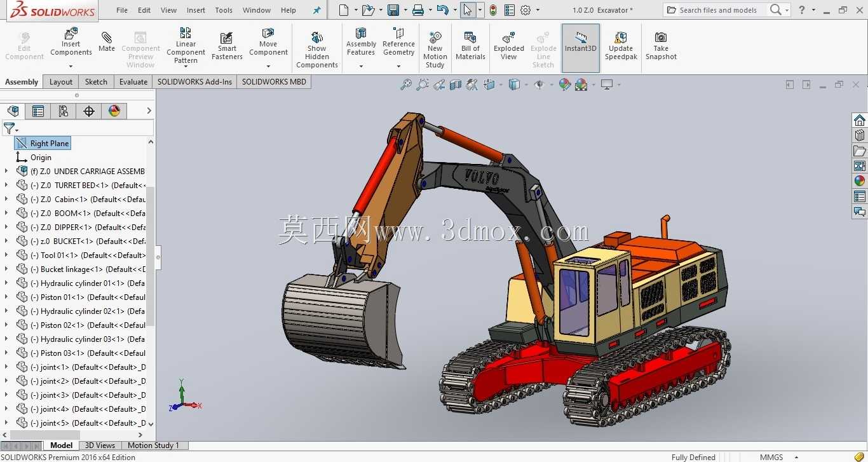Screen dimensions: 868x462
Task: Click the Assembly Features icon
Action: pyautogui.click(x=361, y=33)
